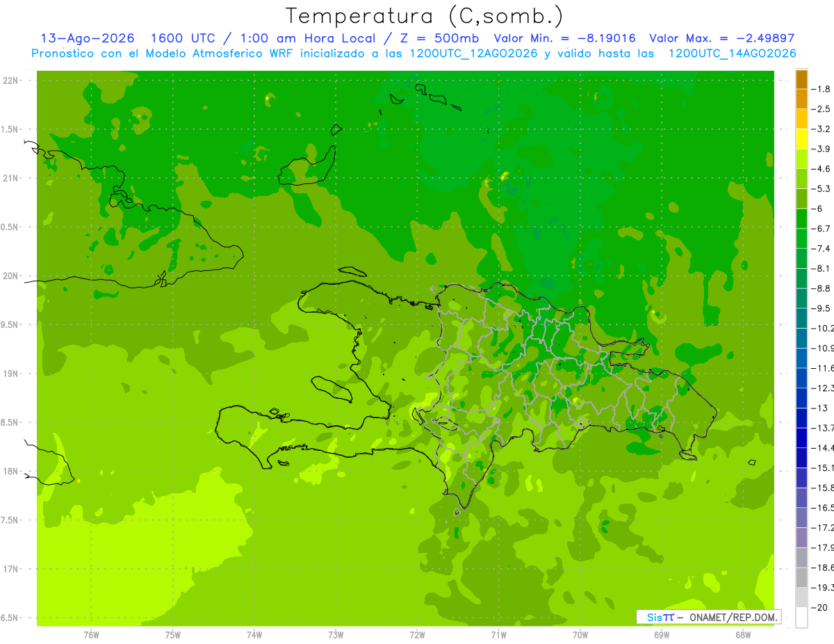This screenshot has width=834, height=644.
Task: Click the "17N" latitude label
Action: click(x=12, y=569)
